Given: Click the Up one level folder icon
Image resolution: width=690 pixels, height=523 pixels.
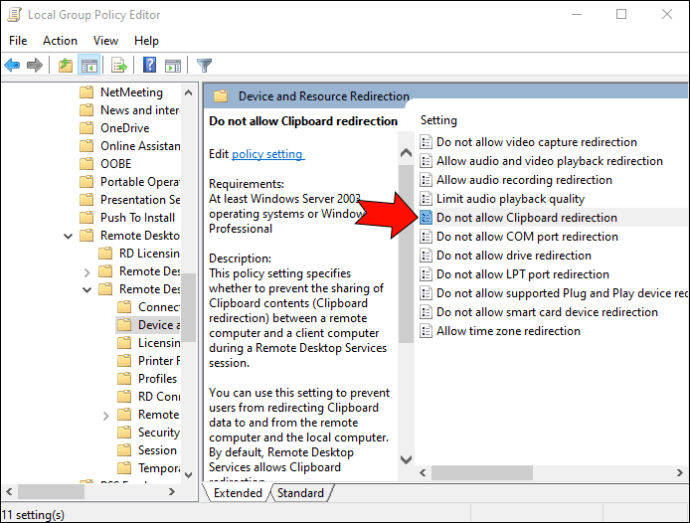Looking at the screenshot, I should [x=65, y=66].
